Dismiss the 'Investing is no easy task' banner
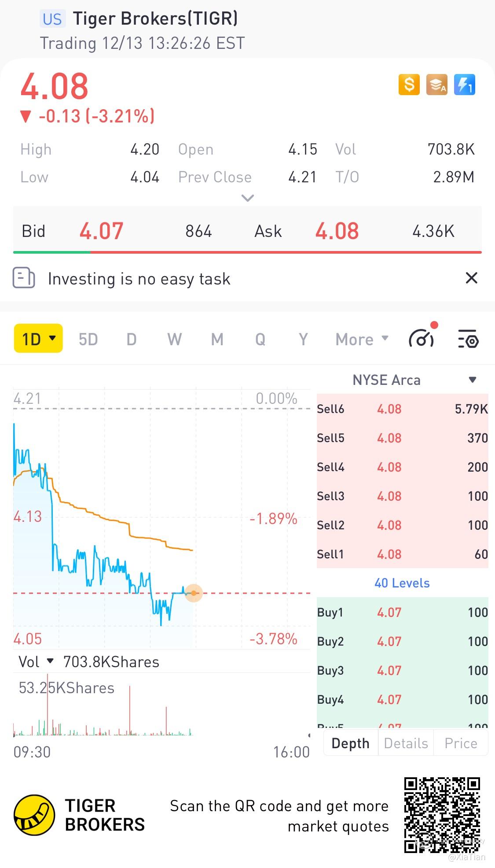Image resolution: width=495 pixels, height=868 pixels. [471, 278]
